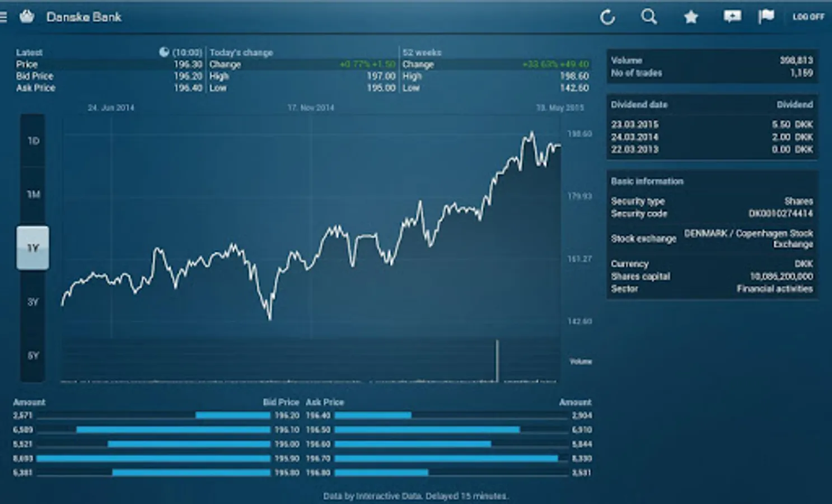Image resolution: width=832 pixels, height=504 pixels.
Task: Switch chart to 1M range
Action: pyautogui.click(x=33, y=194)
